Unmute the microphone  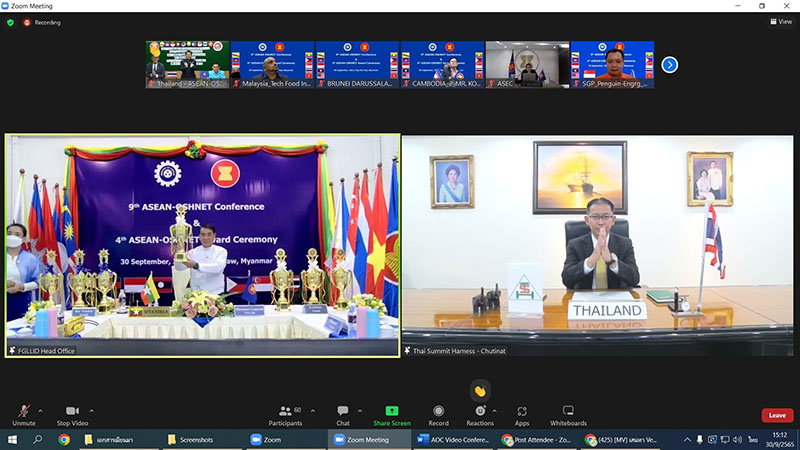tap(23, 412)
